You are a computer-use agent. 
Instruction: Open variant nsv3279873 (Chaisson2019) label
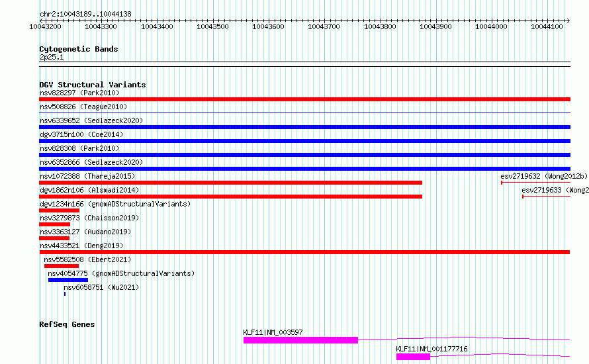coord(89,218)
